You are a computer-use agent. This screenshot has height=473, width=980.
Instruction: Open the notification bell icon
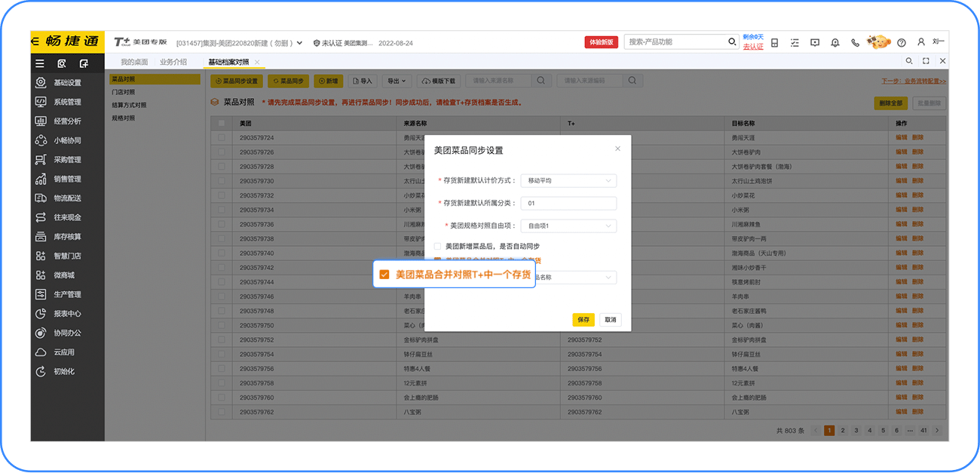click(835, 42)
